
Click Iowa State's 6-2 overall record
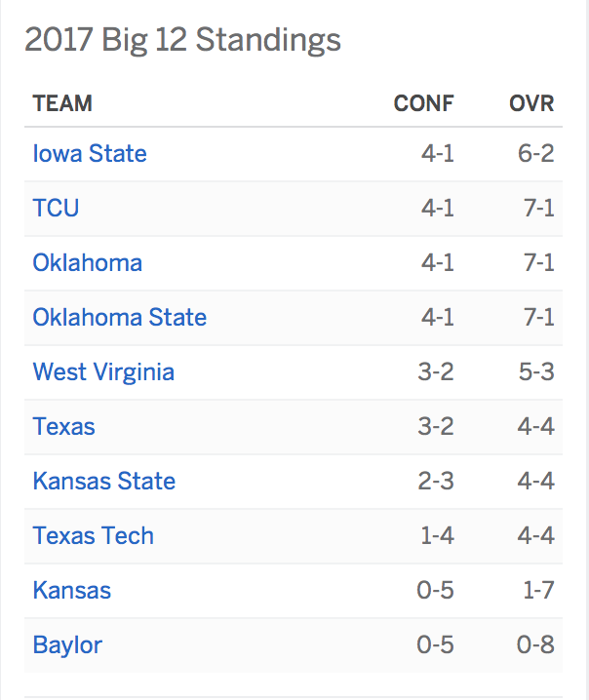(536, 154)
